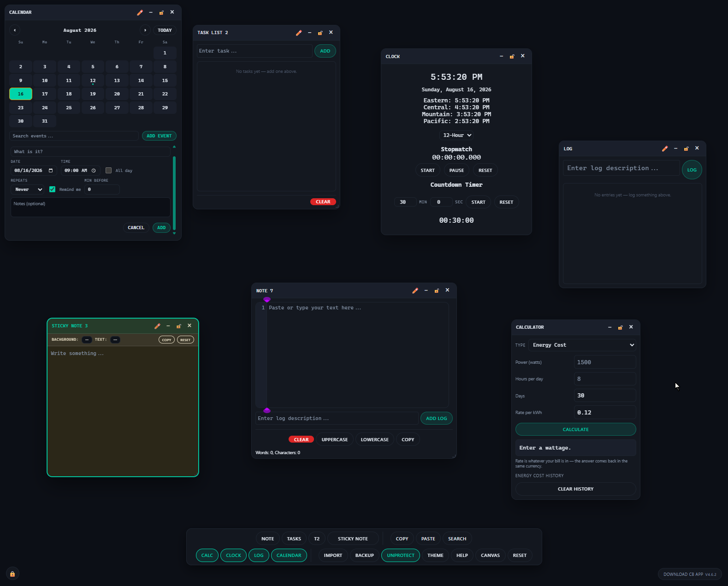Check the All day checkbox
Screen dimensions: 728x586
[108, 171]
